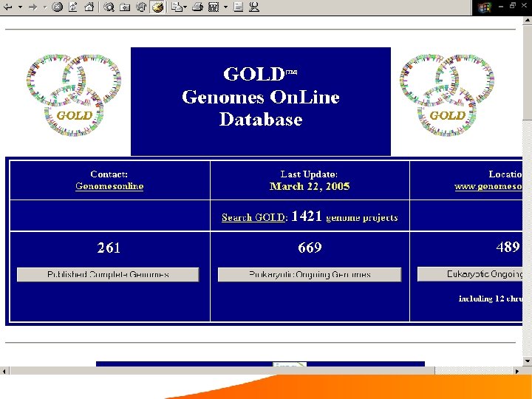Click the horizontal scrollbar thumb
Image resolution: width=532 pixels, height=399 pixels.
pyautogui.click(x=222, y=371)
